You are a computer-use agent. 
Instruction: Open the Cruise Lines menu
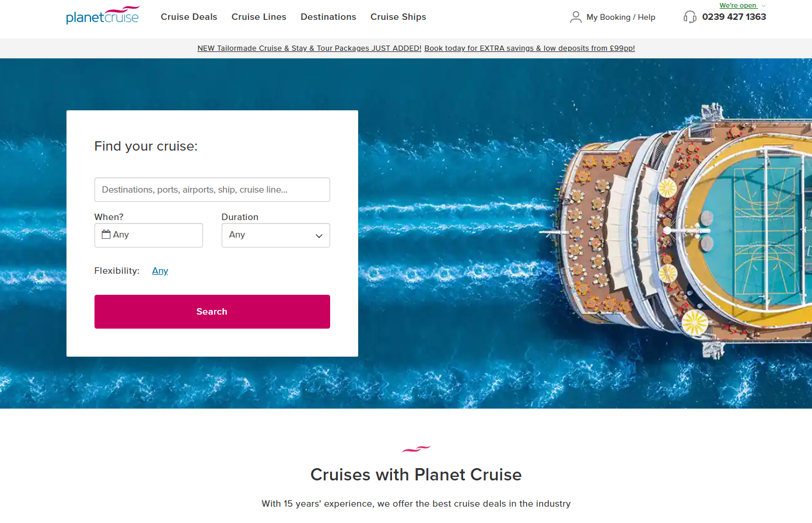coord(259,17)
